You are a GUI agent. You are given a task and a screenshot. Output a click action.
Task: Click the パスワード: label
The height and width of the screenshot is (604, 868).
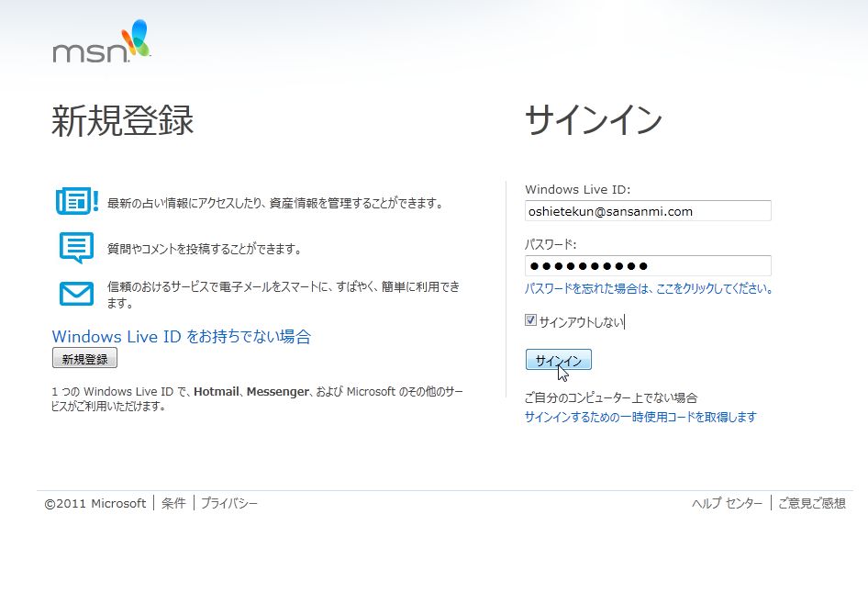pyautogui.click(x=551, y=244)
